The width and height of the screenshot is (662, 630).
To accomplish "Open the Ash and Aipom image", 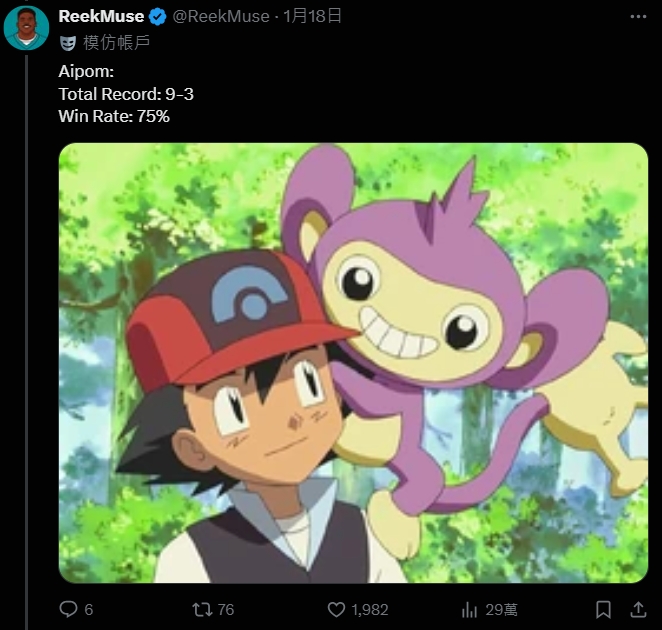I will [353, 362].
